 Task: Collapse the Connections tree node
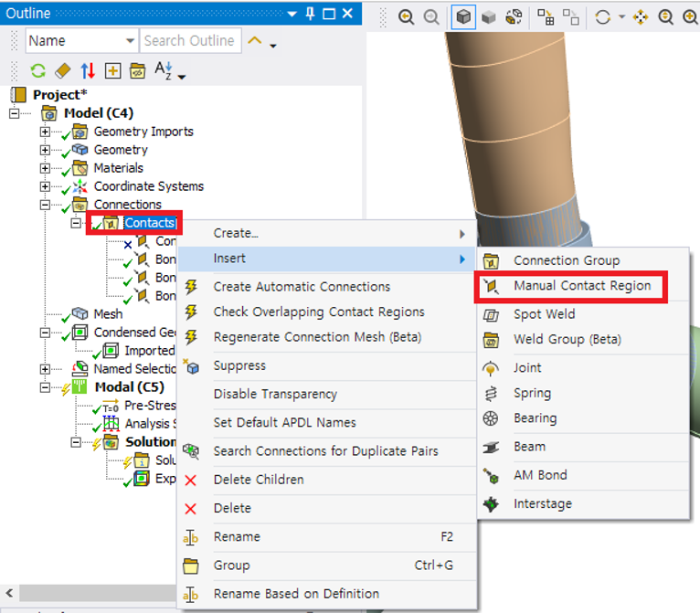tap(45, 205)
